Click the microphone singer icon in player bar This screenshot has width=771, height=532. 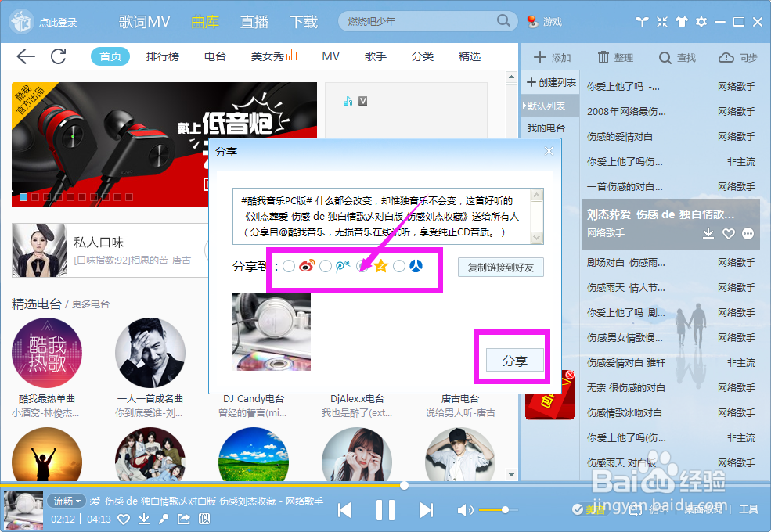pyautogui.click(x=164, y=519)
